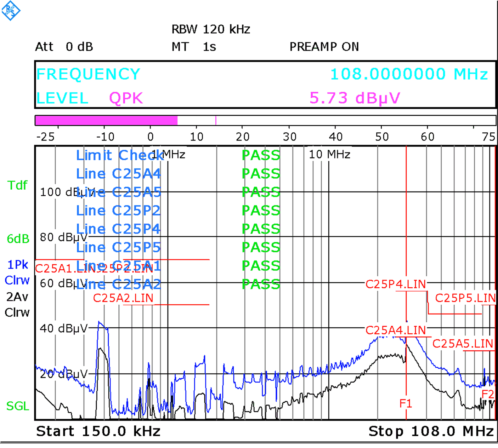
Task: Select the Tdf transducer indicator
Action: [x=17, y=186]
